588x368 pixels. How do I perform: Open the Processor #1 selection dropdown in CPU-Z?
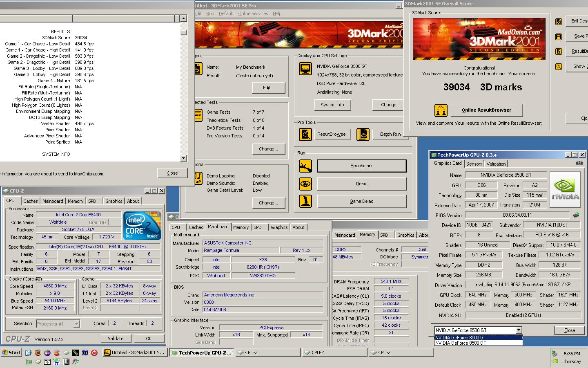pos(76,323)
